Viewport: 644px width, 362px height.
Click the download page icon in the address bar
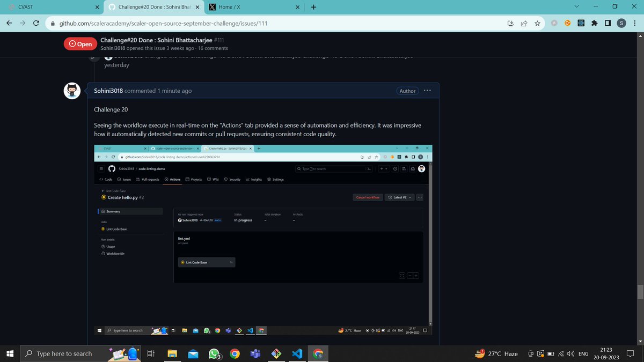pos(510,24)
